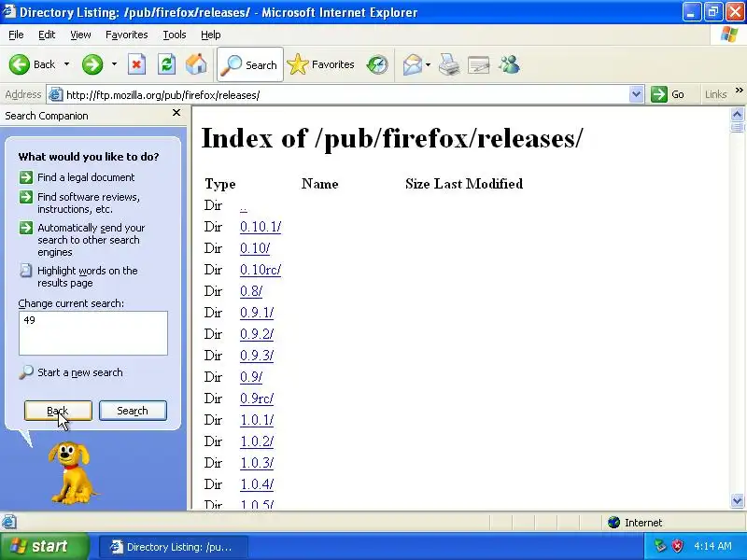Stop page loading with red X icon
The height and width of the screenshot is (560, 747).
tap(136, 64)
